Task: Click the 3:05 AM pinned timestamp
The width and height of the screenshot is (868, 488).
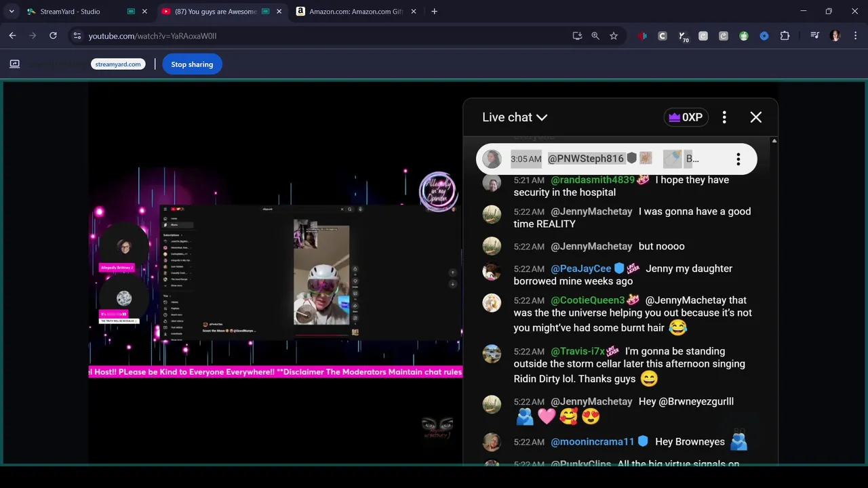Action: tap(526, 159)
